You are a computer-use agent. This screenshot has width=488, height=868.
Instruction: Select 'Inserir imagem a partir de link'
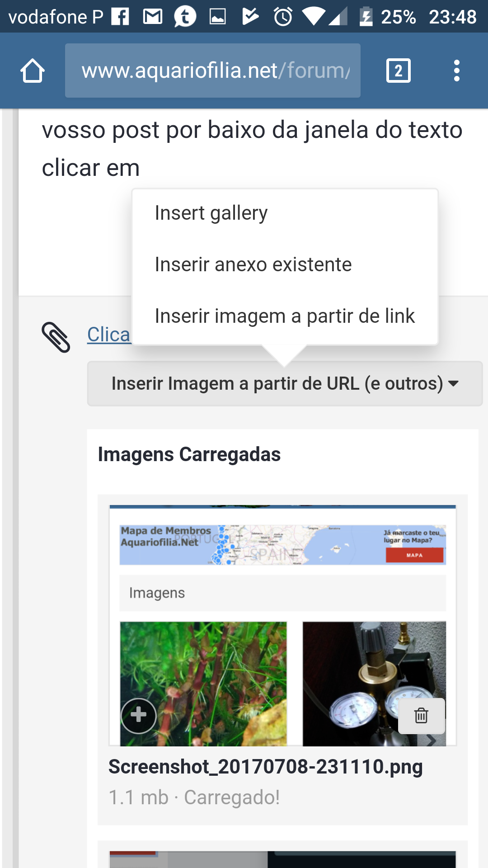[x=285, y=316]
